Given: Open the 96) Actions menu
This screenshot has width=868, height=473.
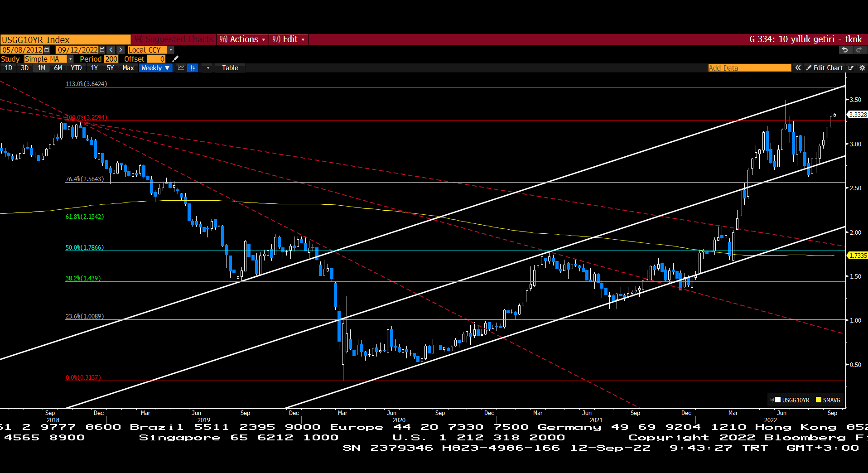Looking at the screenshot, I should tap(242, 39).
